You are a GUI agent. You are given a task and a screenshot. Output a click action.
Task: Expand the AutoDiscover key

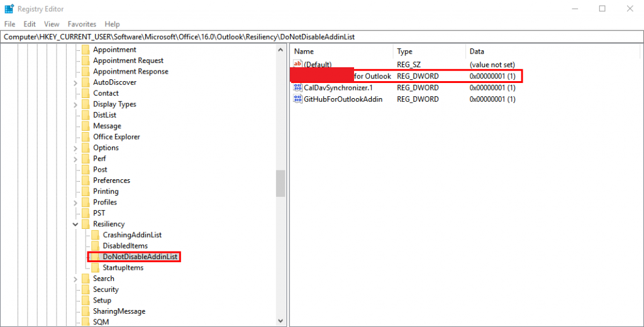[x=75, y=82]
